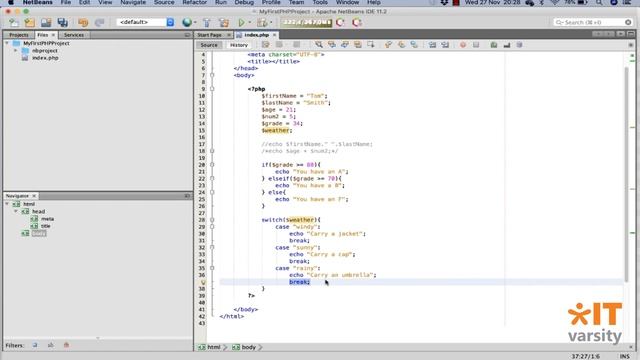Switch to the Services tab

74,35
